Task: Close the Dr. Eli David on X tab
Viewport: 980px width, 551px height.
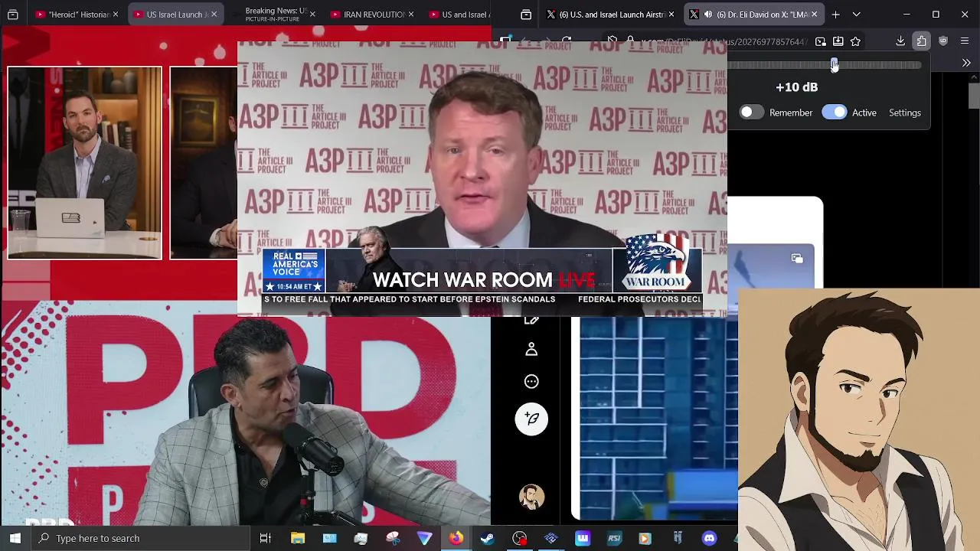Action: click(814, 15)
